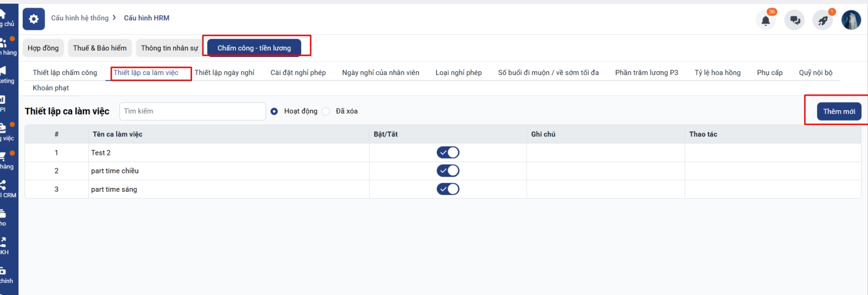Click the Tìm kiếm search field
Viewport: 868px width, 295px height.
[192, 111]
